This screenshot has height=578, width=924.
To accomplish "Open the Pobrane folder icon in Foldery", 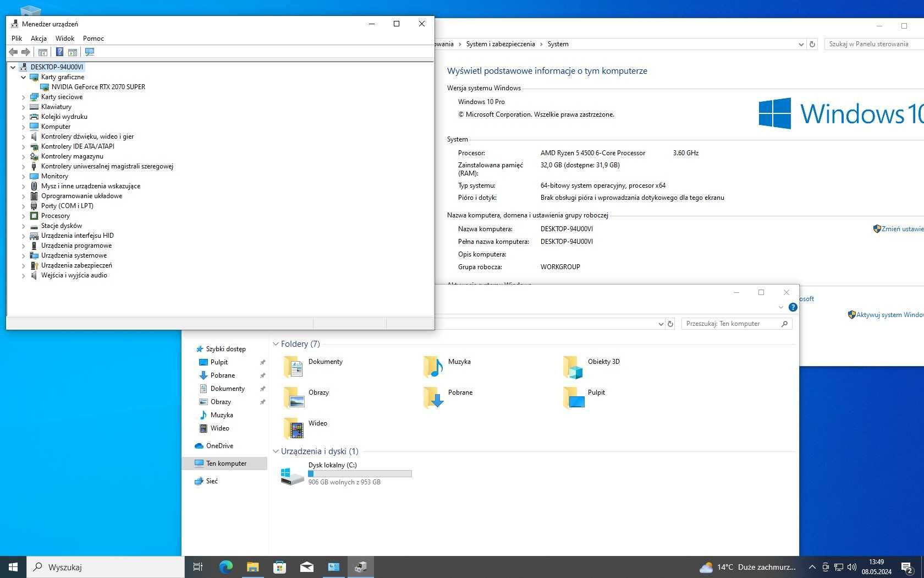I will click(x=433, y=397).
